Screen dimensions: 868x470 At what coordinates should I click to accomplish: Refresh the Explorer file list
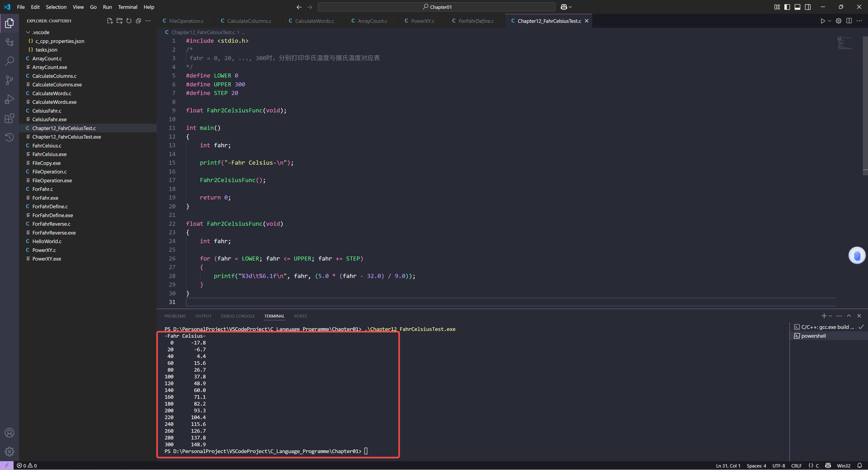129,21
